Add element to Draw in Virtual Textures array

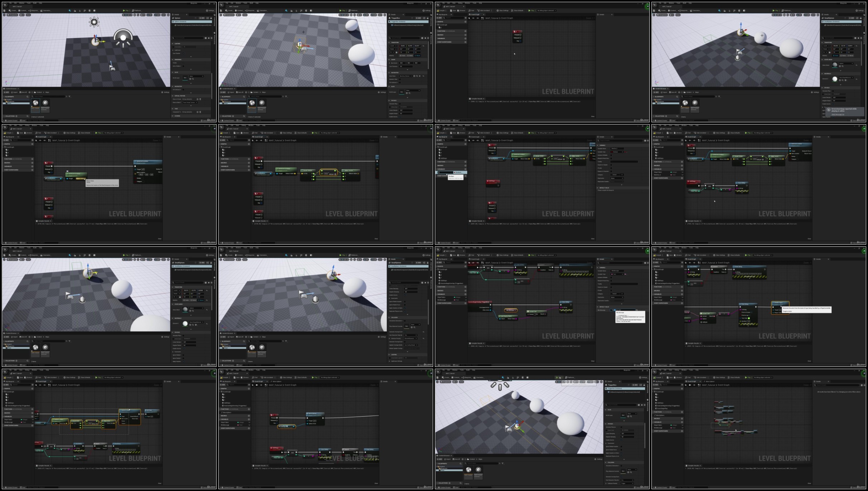[197, 99]
